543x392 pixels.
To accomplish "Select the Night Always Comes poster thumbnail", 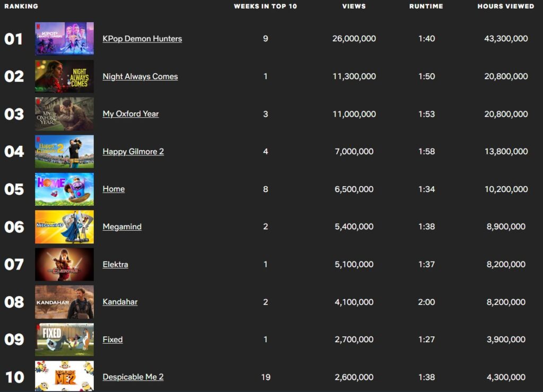I will [64, 76].
